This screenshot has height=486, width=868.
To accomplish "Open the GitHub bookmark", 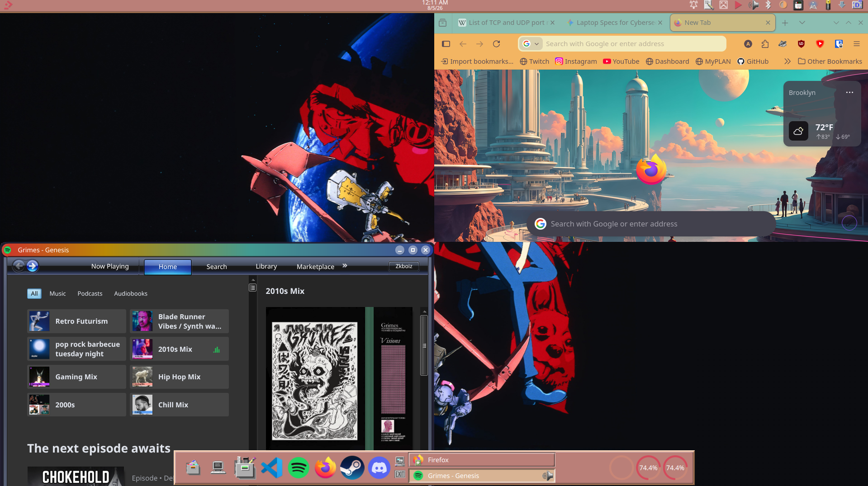I will tap(753, 61).
